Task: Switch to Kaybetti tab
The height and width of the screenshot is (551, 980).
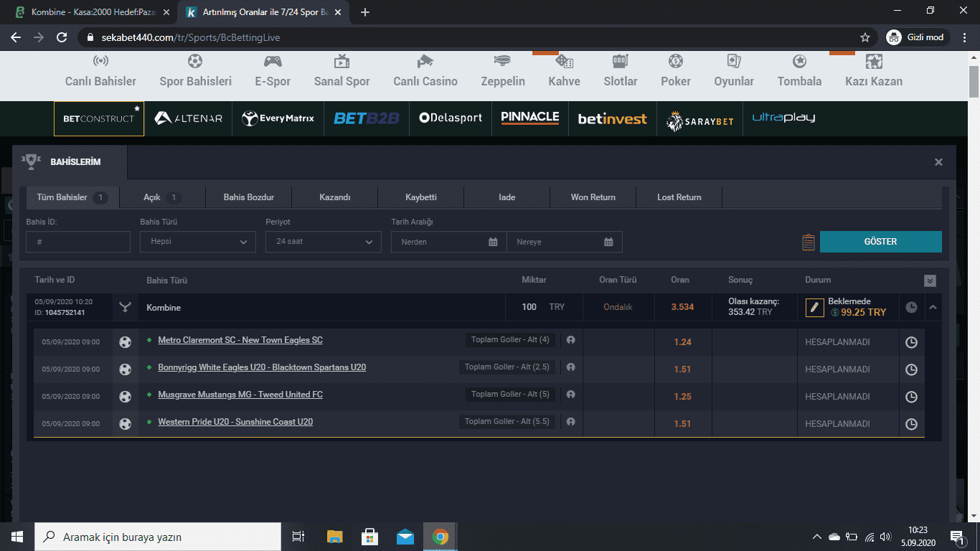Action: pyautogui.click(x=421, y=197)
